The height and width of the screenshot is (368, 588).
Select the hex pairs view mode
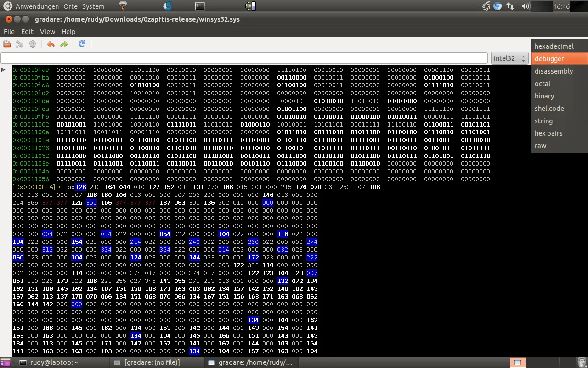point(560,133)
